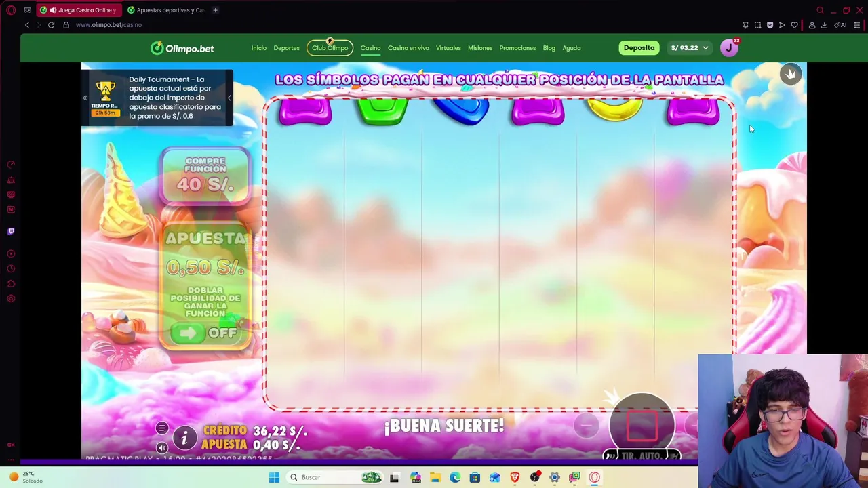Select the Casino menu item
The height and width of the screenshot is (488, 868).
370,48
